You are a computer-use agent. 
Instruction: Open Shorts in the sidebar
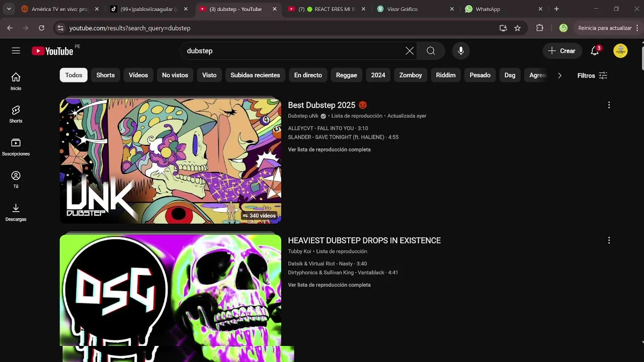16,114
